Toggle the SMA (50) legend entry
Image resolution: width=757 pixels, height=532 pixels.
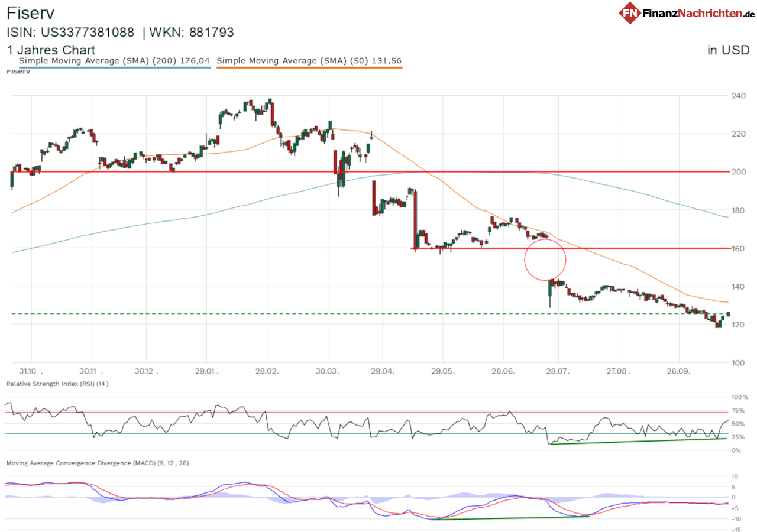coord(309,60)
